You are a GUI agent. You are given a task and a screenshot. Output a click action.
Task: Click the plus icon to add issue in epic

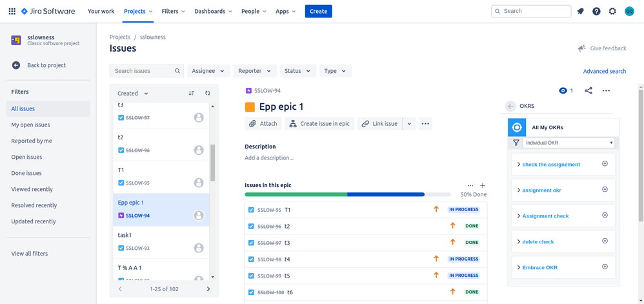click(x=483, y=186)
